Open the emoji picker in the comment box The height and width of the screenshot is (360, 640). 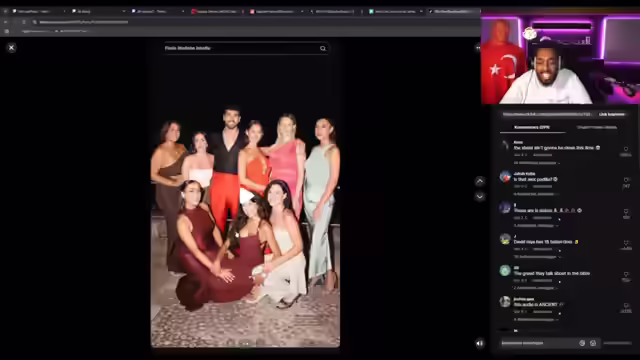click(x=593, y=343)
